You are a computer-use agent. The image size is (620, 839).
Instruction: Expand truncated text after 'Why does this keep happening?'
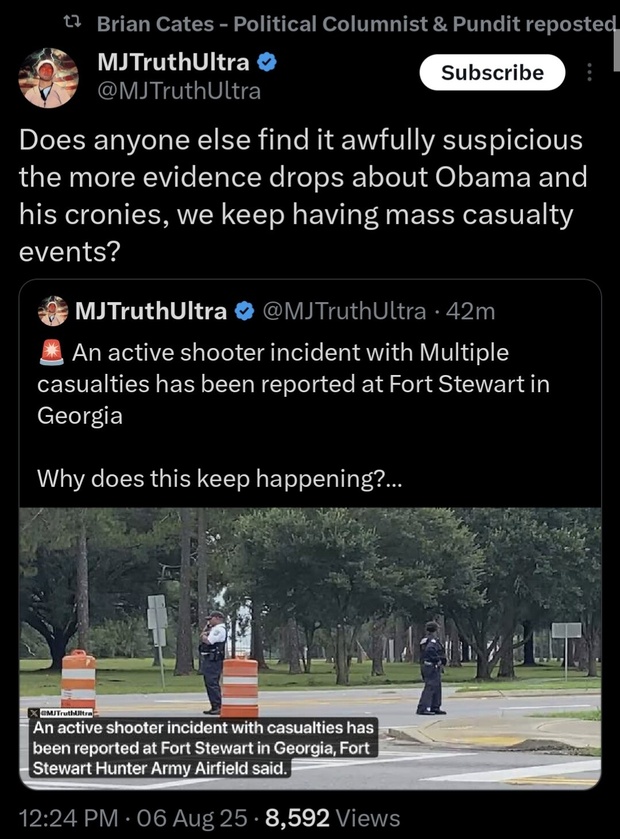393,479
